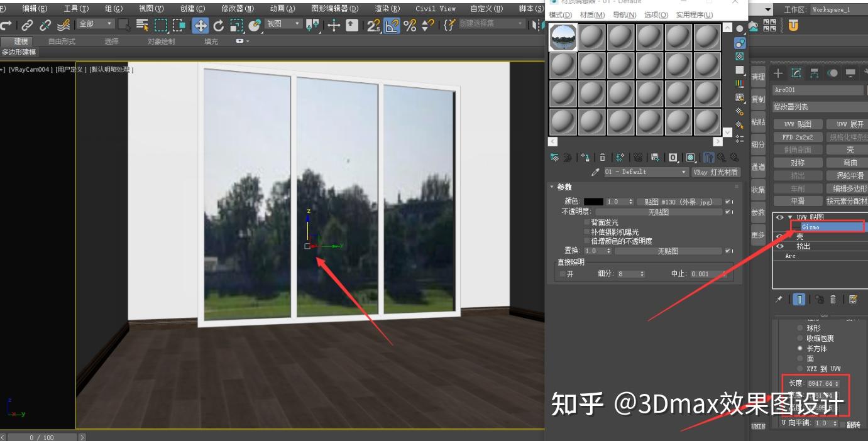
Task: Open the 渲染(R) menu
Action: coord(385,8)
